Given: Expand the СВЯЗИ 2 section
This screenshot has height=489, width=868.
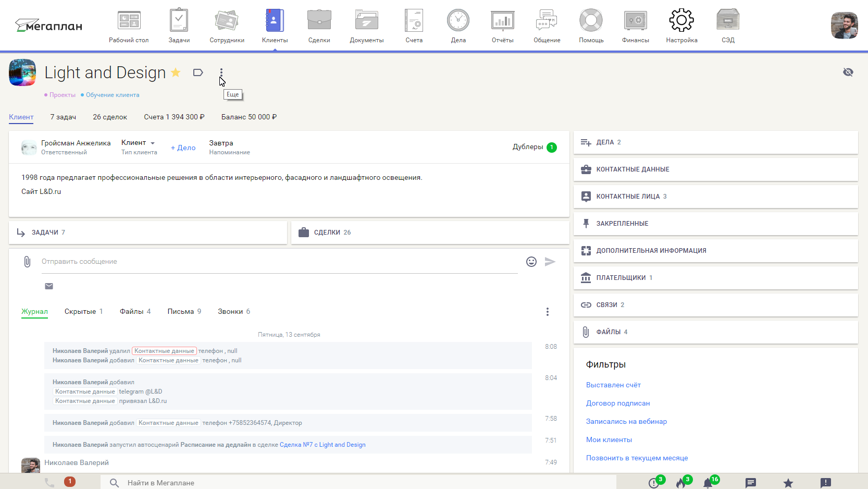Looking at the screenshot, I should point(715,305).
